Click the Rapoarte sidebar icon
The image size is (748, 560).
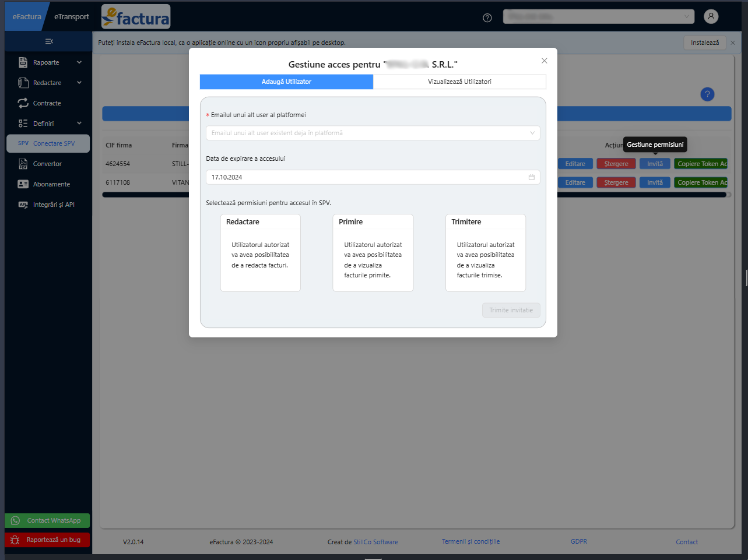[x=23, y=62]
